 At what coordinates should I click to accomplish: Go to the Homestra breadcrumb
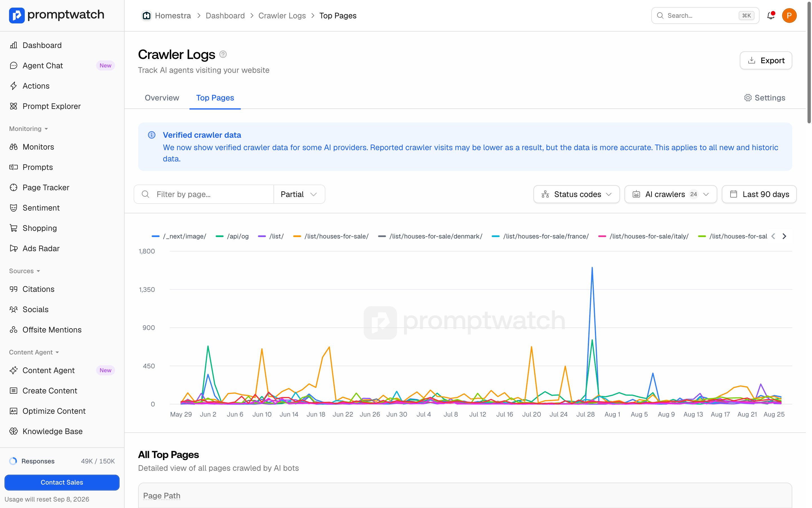(173, 16)
